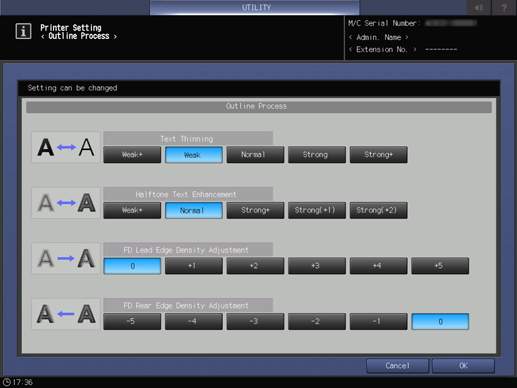517x388 pixels.
Task: Set Text Thinning to Weak+
Action: (x=132, y=155)
